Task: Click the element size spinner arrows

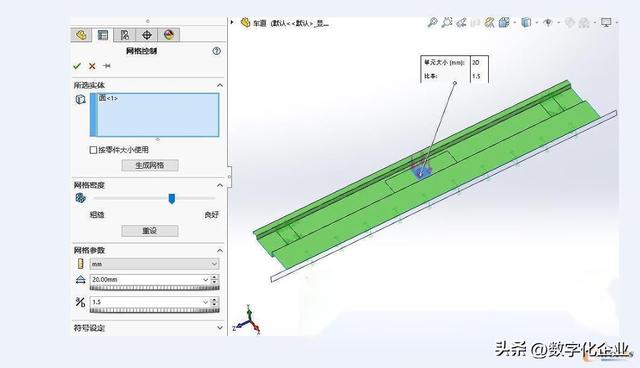Action: (x=215, y=279)
